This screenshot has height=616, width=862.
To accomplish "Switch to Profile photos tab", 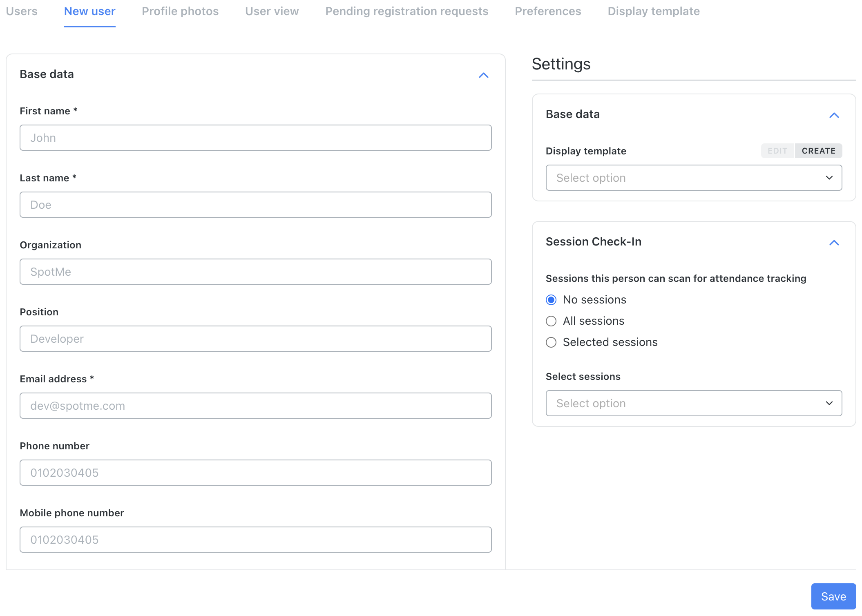I will pyautogui.click(x=180, y=11).
